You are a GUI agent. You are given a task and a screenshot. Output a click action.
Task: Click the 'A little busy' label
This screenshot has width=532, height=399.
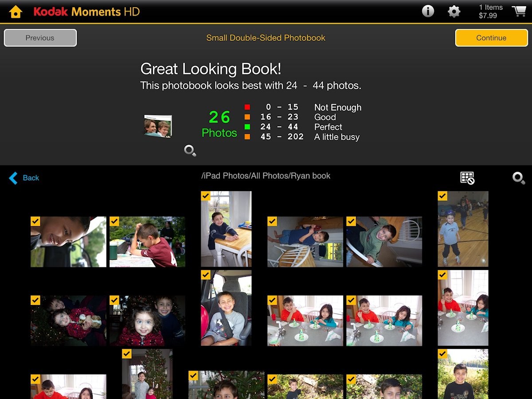point(337,137)
